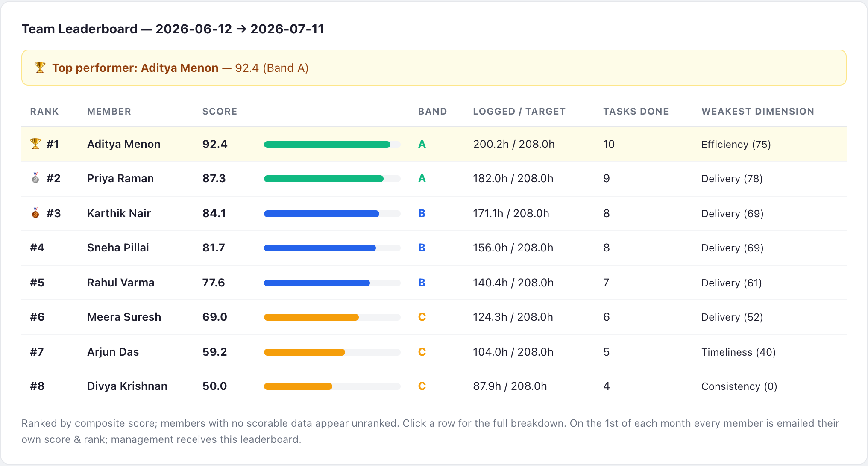Viewport: 868px width, 466px height.
Task: Click tasks done value 10
Action: 609,144
